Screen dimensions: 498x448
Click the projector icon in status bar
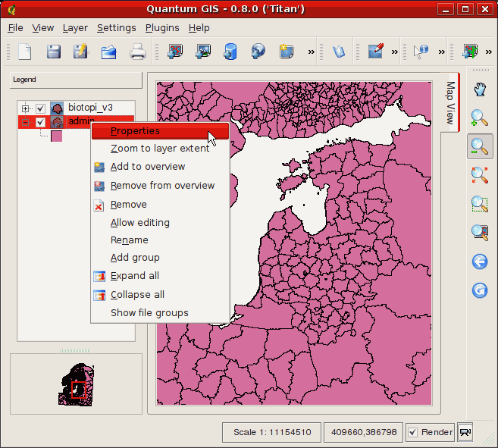click(465, 432)
